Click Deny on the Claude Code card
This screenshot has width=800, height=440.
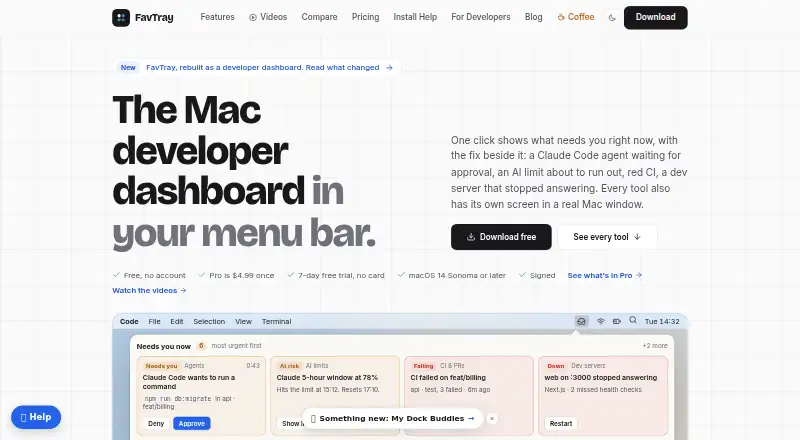156,424
